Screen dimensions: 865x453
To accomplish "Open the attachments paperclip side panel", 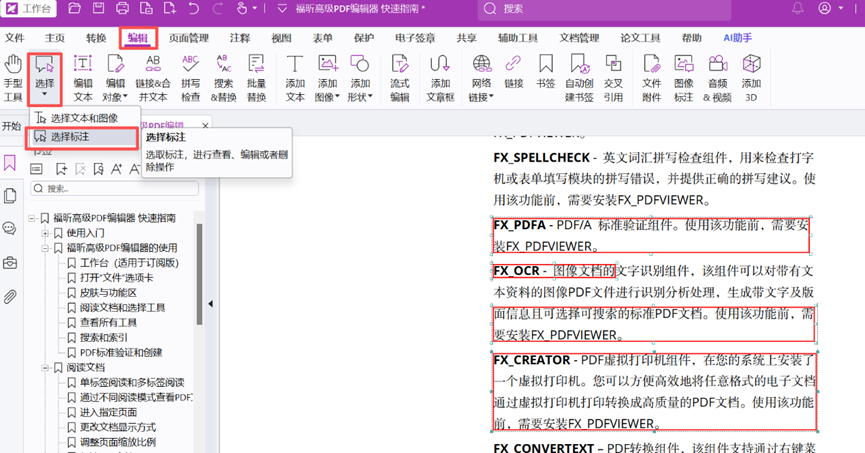I will (11, 297).
